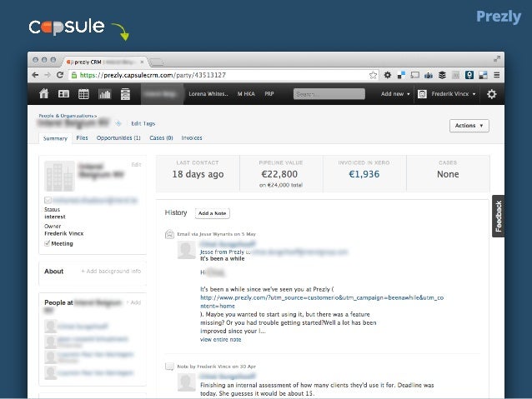Open the Feedback side tab
This screenshot has height=399, width=532.
[498, 217]
